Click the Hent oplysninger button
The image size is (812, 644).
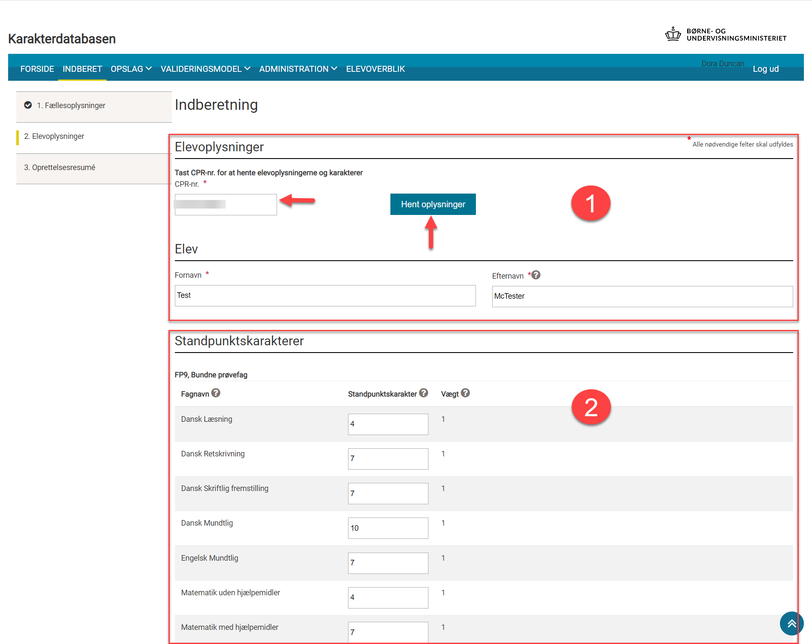coord(433,204)
